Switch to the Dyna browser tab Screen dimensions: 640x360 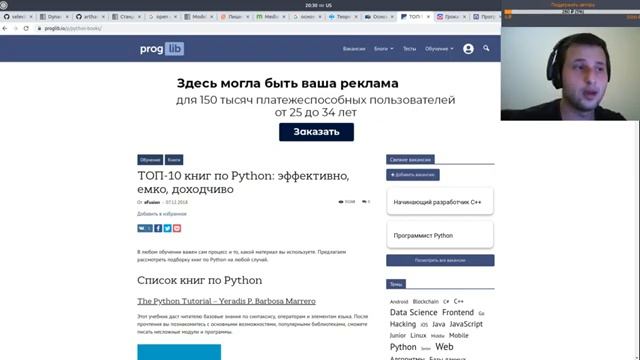tap(53, 17)
